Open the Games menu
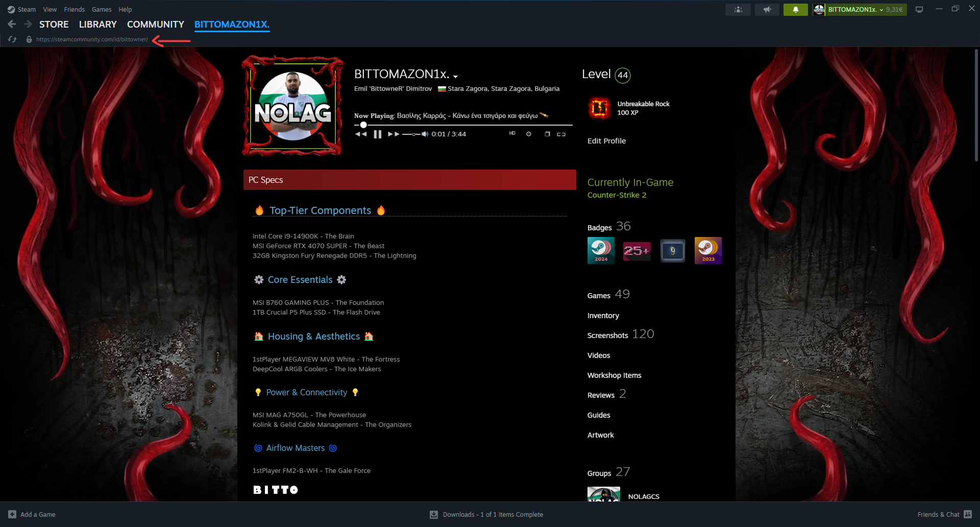The image size is (980, 527). (x=102, y=9)
